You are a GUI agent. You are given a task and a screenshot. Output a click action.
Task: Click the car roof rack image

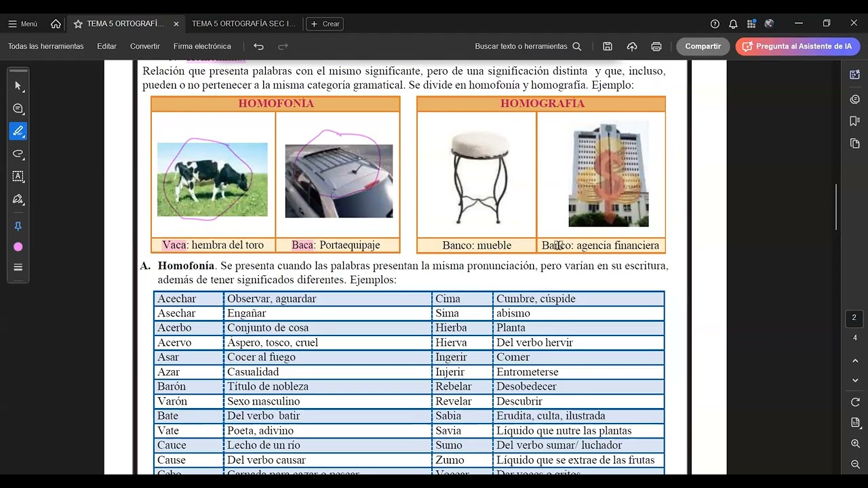coord(338,181)
